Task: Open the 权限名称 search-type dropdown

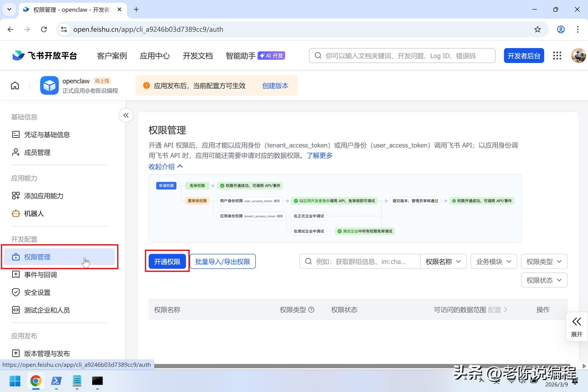Action: [x=443, y=262]
